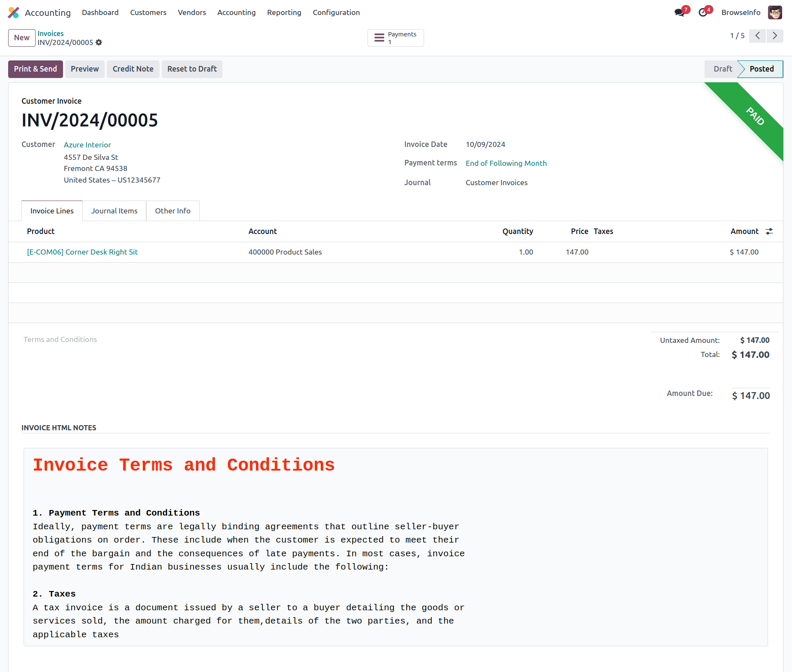Open the Azure Interior customer link
792x672 pixels.
(87, 145)
